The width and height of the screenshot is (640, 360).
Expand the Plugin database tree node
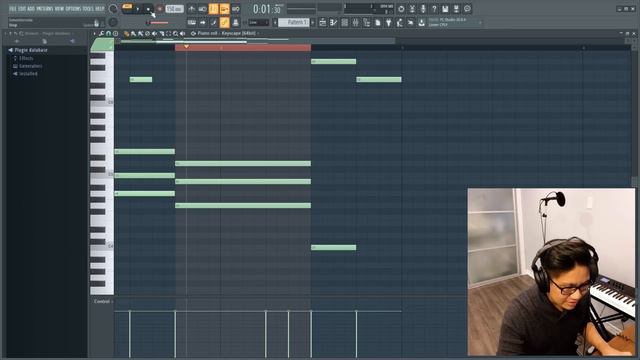click(28, 50)
